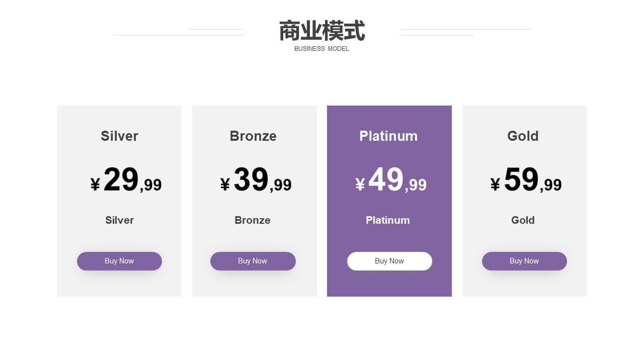Select the Silver heading text
Image resolution: width=644 pixels, height=362 pixels.
(119, 136)
